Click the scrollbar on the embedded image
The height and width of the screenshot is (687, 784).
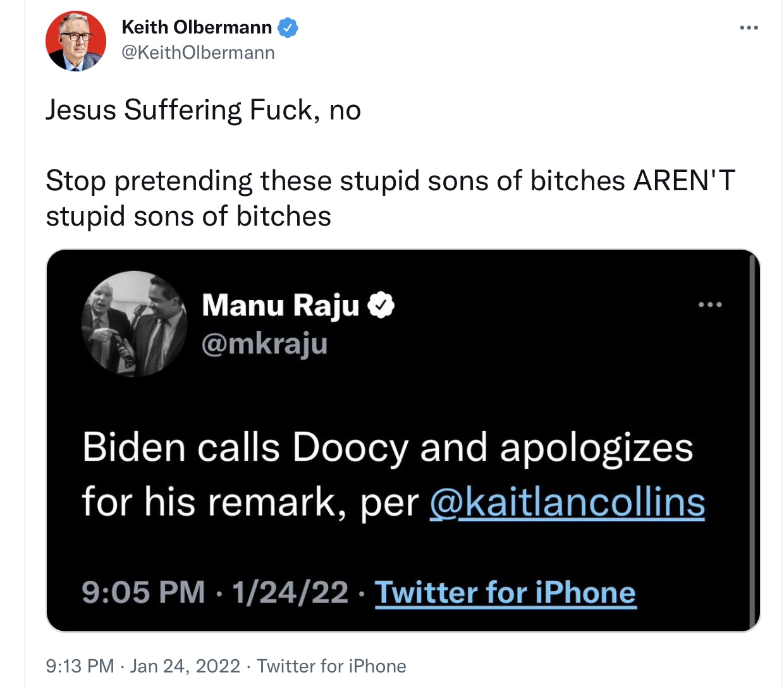(752, 439)
